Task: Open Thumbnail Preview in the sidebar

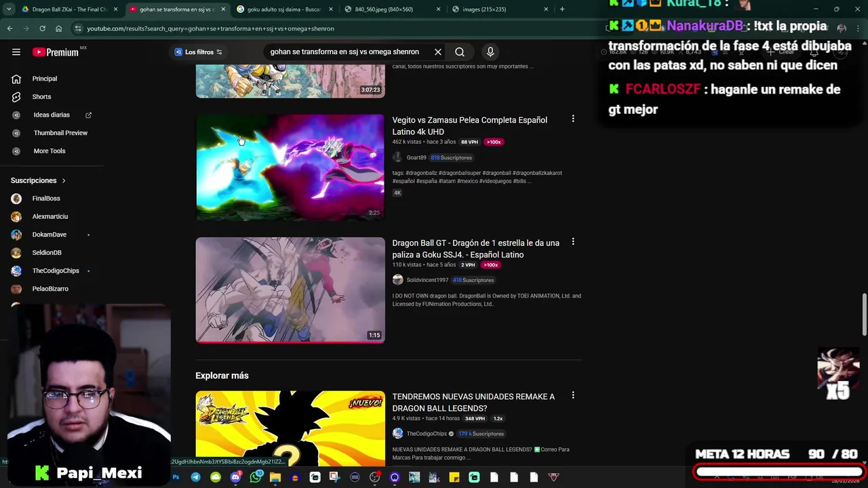Action: coord(60,133)
